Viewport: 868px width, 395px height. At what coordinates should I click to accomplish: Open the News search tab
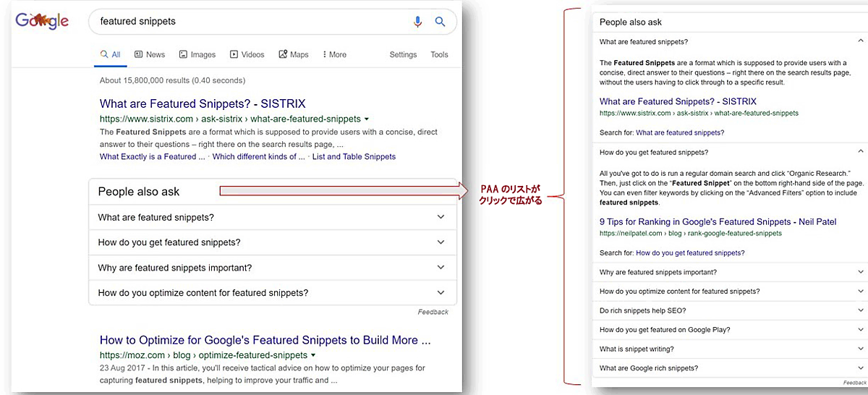click(150, 54)
